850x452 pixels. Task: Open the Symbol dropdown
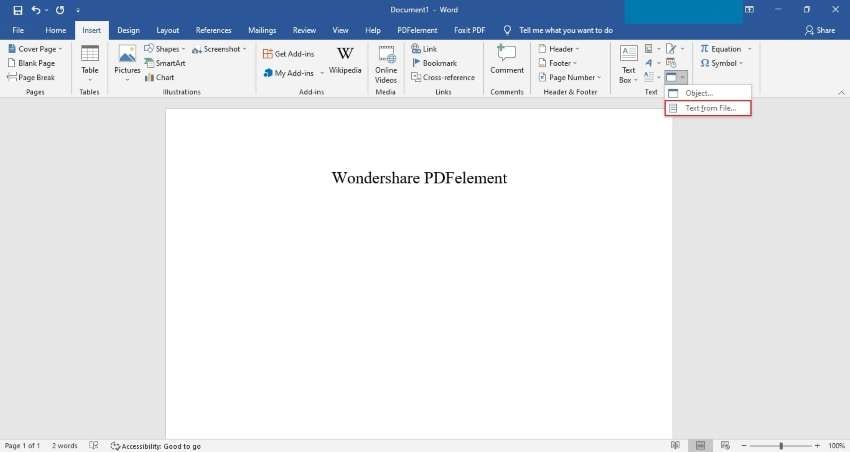click(x=722, y=63)
